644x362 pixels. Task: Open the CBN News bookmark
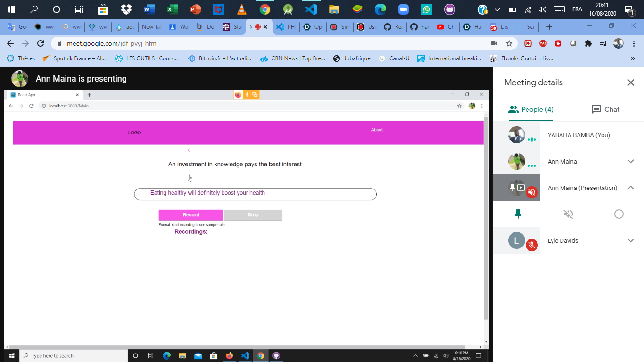tap(293, 58)
